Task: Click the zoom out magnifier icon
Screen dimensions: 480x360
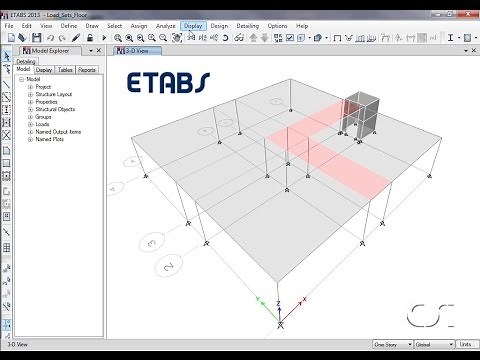Action: (x=163, y=38)
